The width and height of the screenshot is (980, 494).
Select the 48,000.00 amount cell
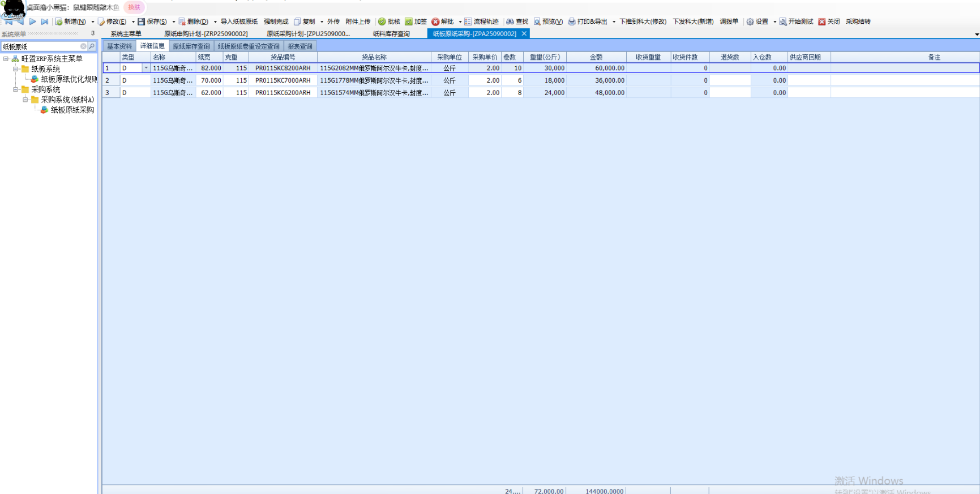596,92
